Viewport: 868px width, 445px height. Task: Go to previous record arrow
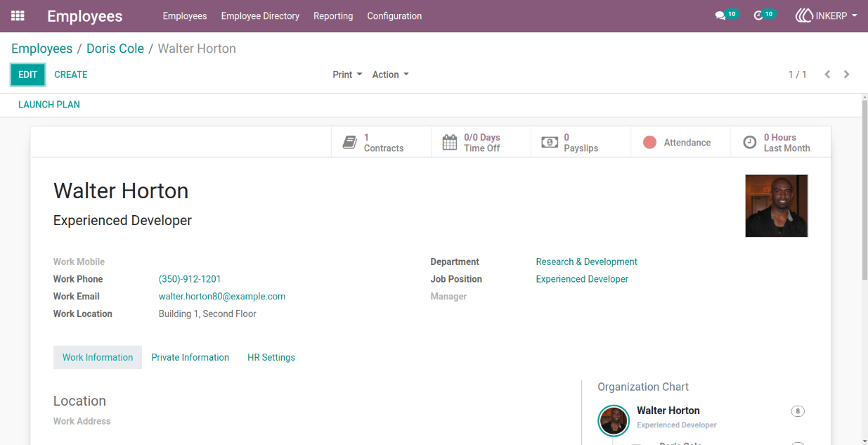click(x=827, y=75)
